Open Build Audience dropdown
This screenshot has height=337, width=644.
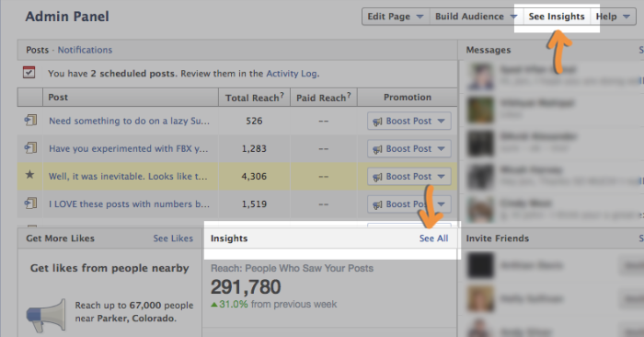tap(476, 17)
